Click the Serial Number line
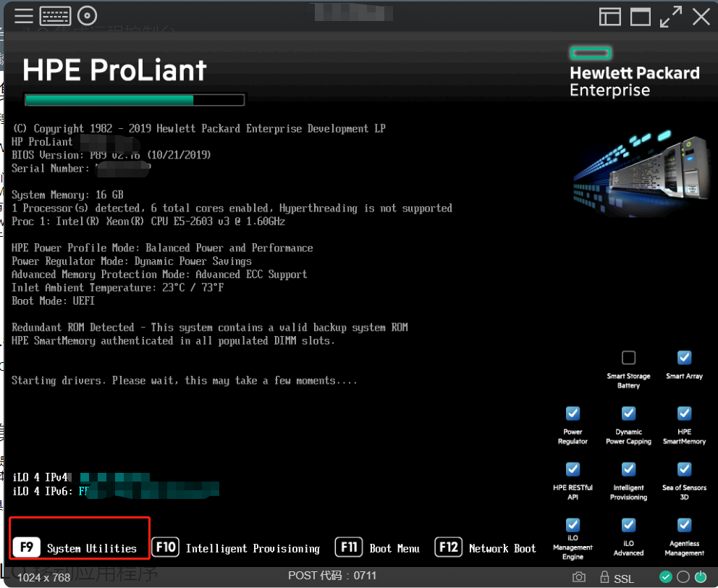The width and height of the screenshot is (718, 588). pos(82,169)
